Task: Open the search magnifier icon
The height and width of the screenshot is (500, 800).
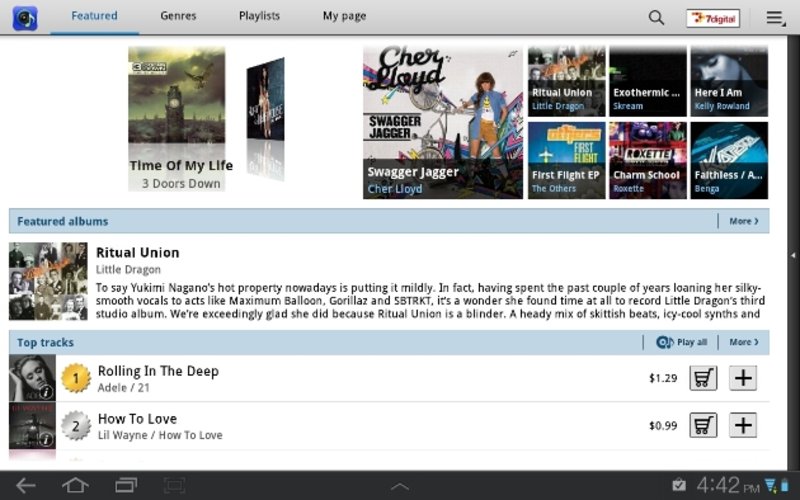Action: (656, 18)
